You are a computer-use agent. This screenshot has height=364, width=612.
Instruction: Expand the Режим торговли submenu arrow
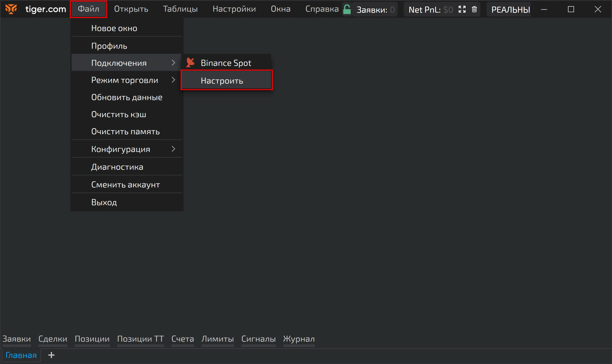(173, 80)
